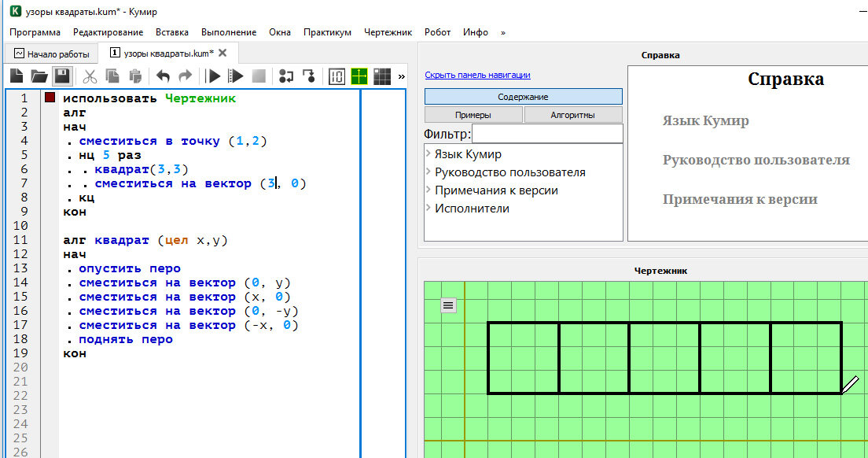Click line number 11 in the gutter

(x=20, y=240)
